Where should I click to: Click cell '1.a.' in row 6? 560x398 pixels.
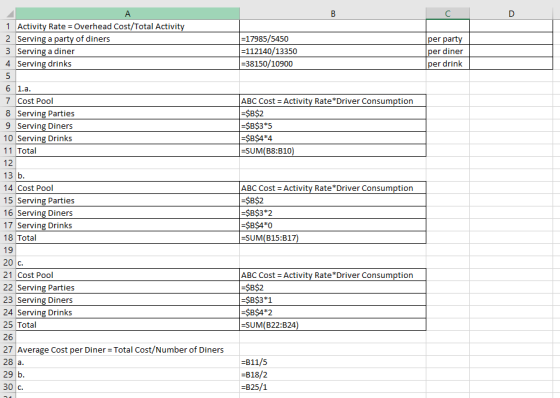[128, 88]
